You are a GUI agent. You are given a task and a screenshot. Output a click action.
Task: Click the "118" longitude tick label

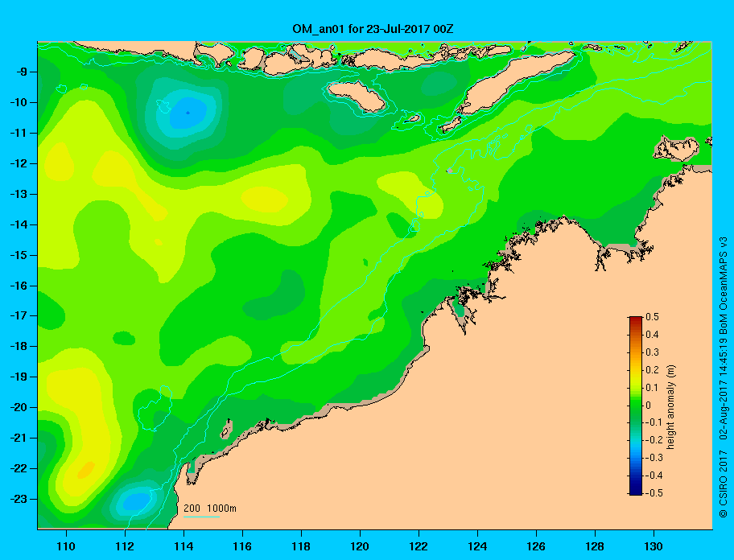tap(301, 546)
